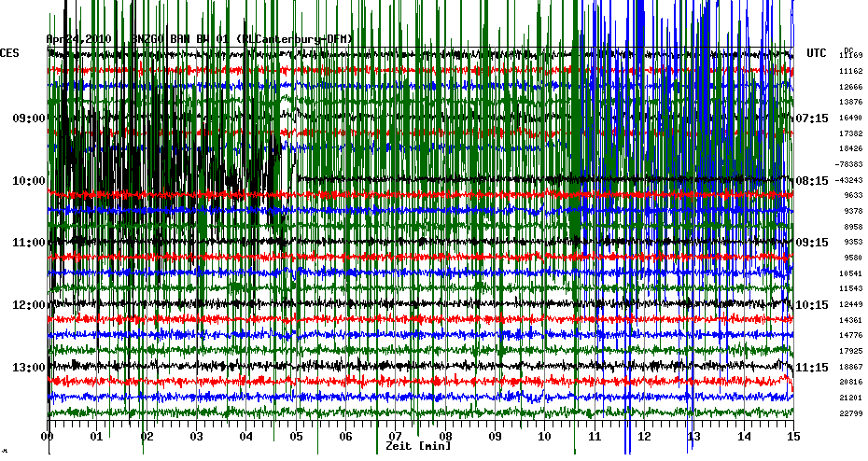The height and width of the screenshot is (461, 868).
Task: Click the Zeit [min] axis title
Action: tap(417, 447)
